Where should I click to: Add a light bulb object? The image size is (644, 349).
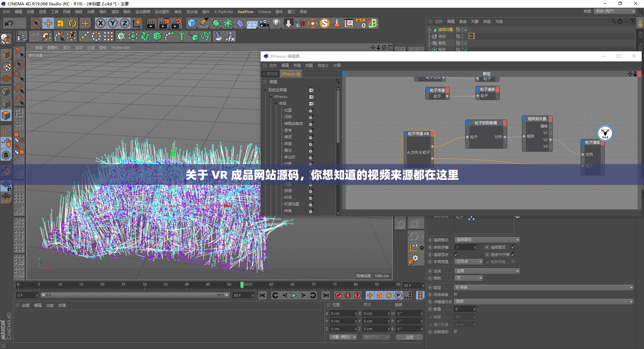coord(276,23)
